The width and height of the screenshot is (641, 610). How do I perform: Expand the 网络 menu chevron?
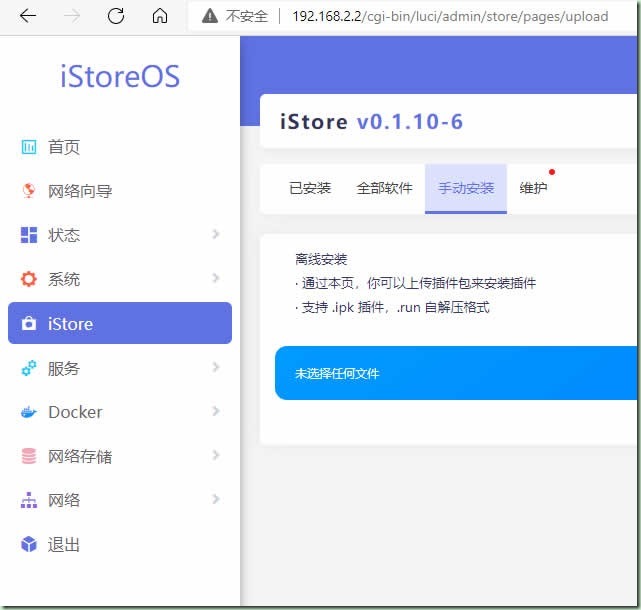coord(216,499)
